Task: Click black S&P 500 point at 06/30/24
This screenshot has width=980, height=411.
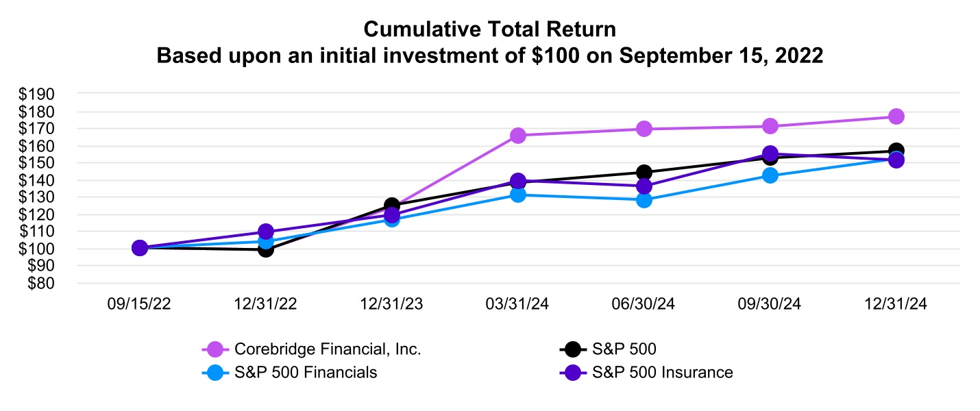Action: click(x=644, y=172)
